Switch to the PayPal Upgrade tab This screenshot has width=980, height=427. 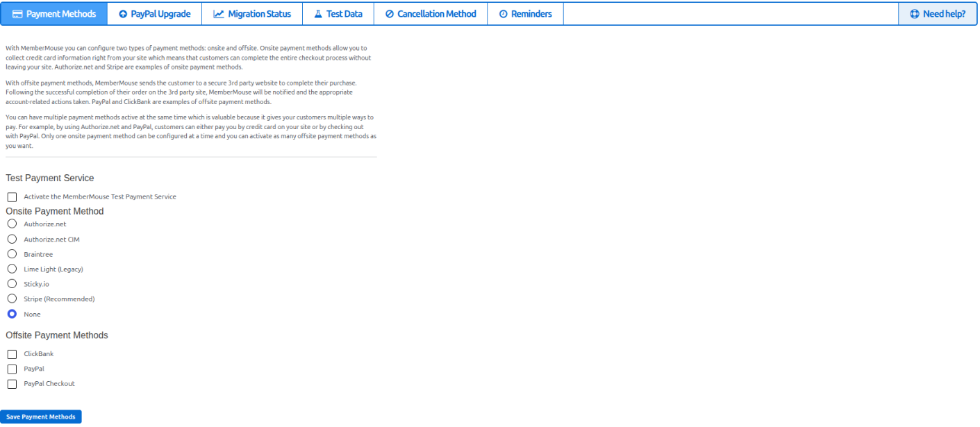coord(155,14)
